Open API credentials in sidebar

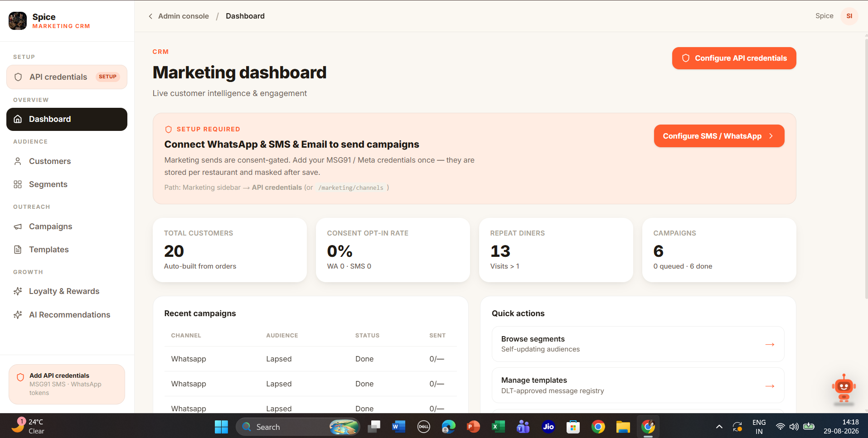(x=67, y=77)
